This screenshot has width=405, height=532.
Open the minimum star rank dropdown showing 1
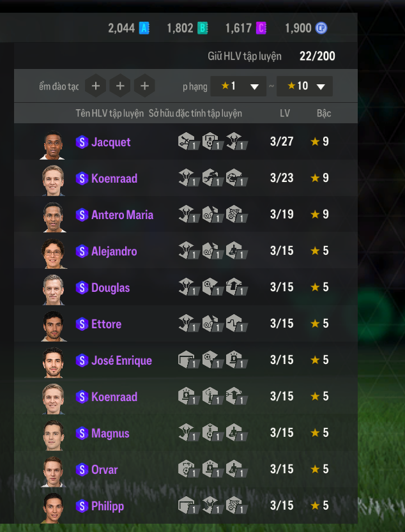tap(238, 86)
